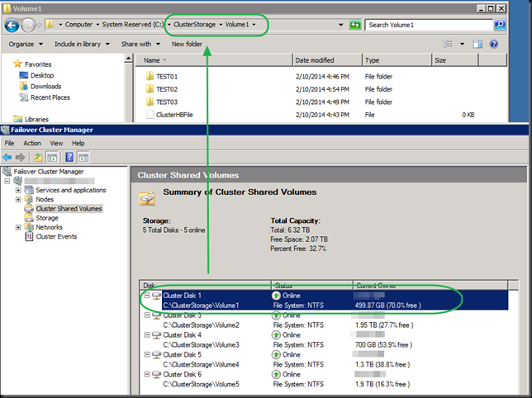Open the Help toolbar icon in Cluster Manager
This screenshot has height=398, width=532.
coord(69,158)
